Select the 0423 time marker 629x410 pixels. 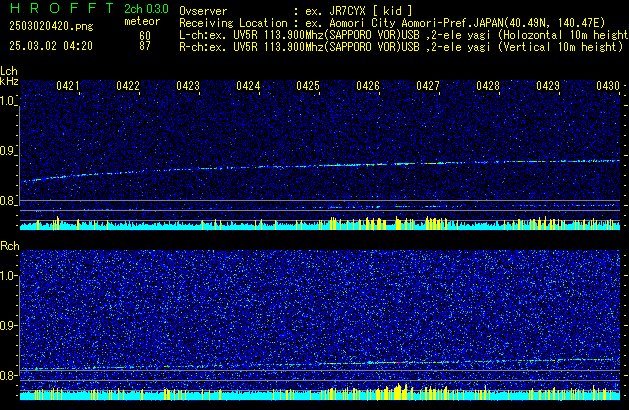pyautogui.click(x=188, y=86)
